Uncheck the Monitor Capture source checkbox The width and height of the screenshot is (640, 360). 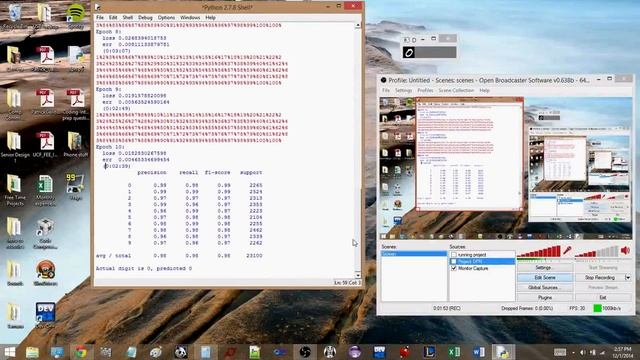click(453, 269)
